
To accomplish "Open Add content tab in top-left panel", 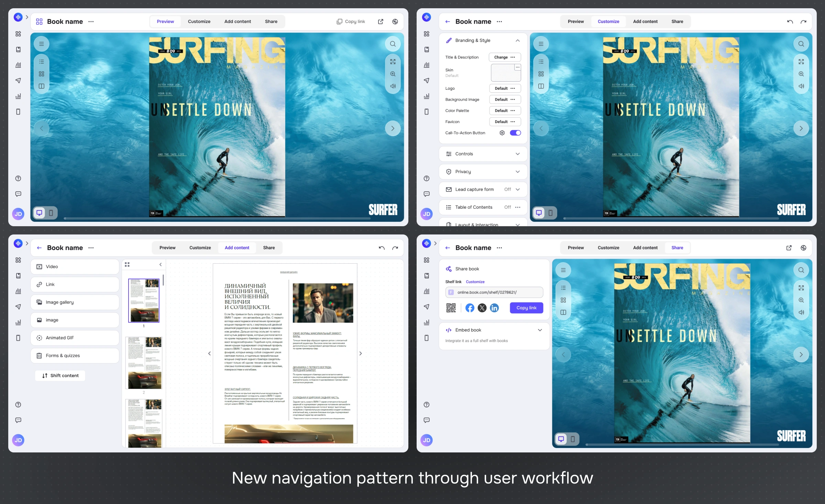I will 238,22.
